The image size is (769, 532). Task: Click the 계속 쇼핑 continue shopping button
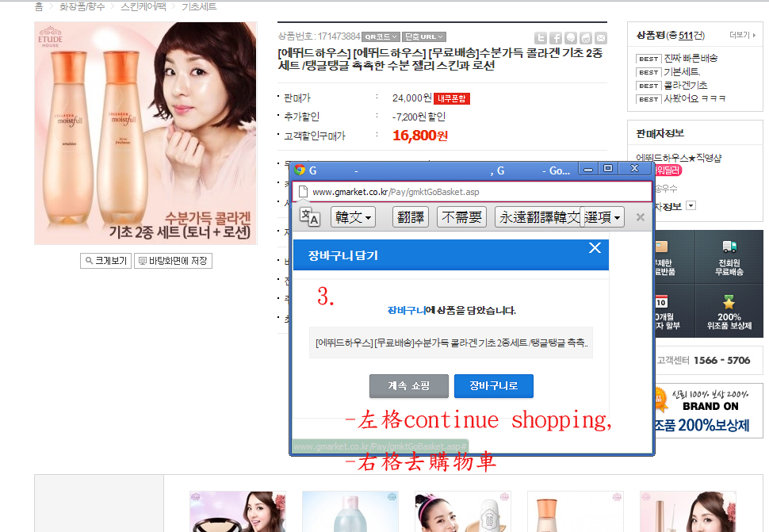click(408, 386)
